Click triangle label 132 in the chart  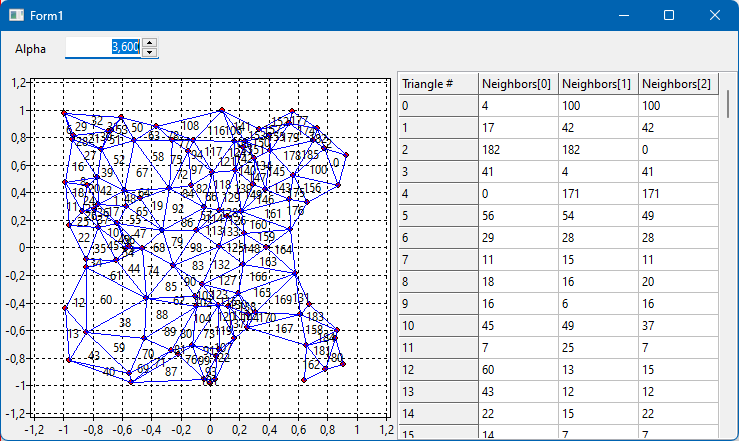tap(221, 265)
